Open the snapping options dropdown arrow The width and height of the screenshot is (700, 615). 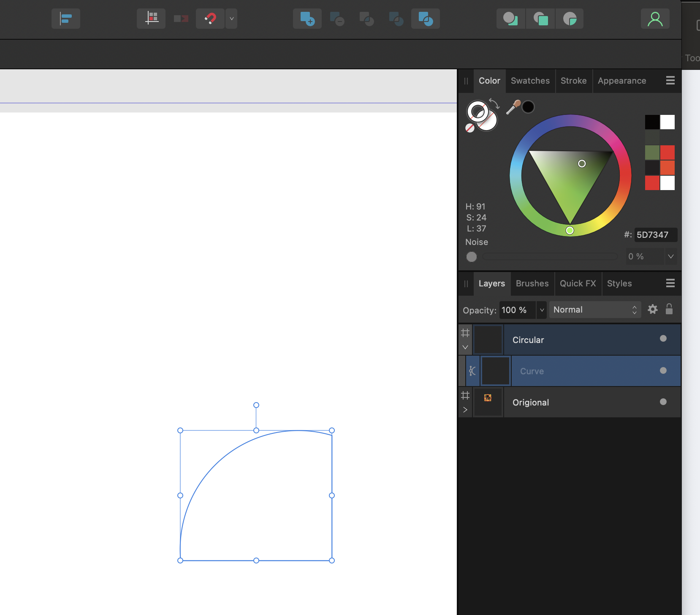pos(231,19)
